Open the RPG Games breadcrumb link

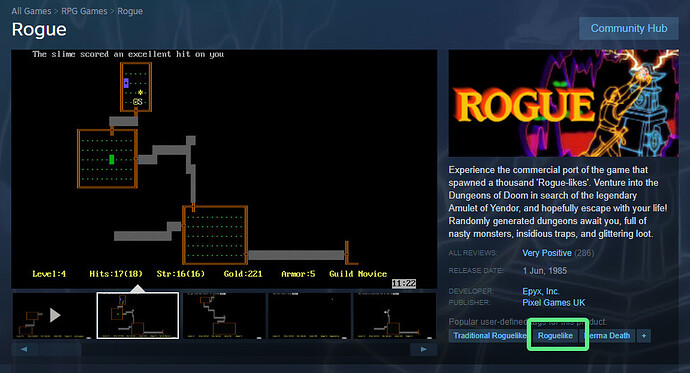click(84, 11)
